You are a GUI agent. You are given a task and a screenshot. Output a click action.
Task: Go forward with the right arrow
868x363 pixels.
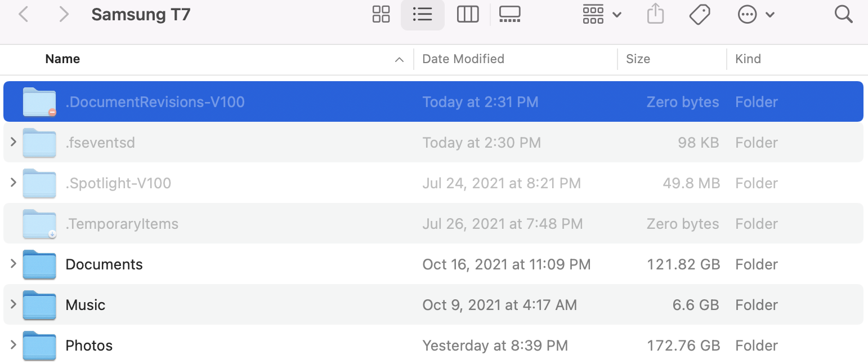click(x=64, y=15)
